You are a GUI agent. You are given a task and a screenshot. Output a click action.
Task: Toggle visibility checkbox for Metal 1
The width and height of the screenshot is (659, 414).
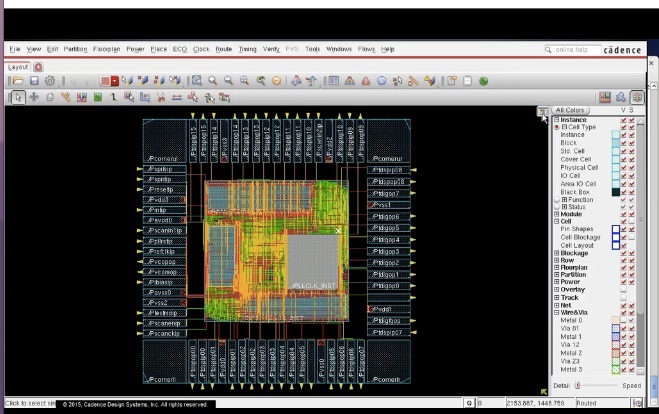[624, 337]
